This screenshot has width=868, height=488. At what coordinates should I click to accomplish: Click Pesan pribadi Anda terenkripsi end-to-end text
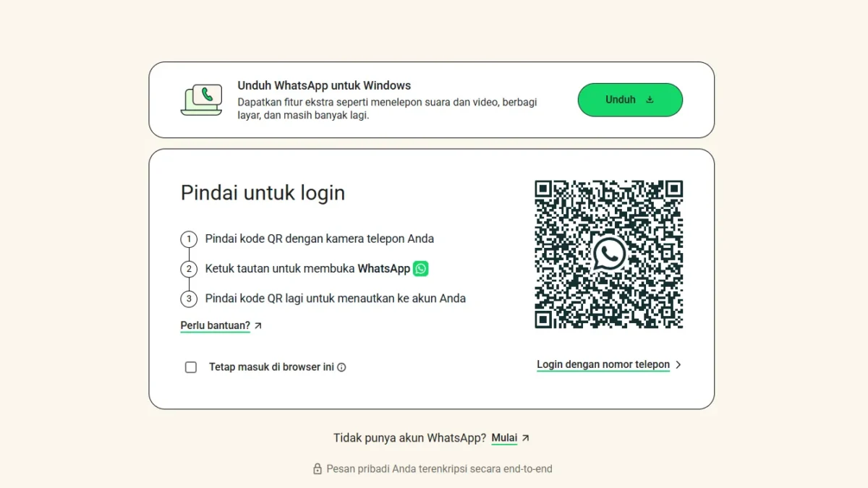tap(439, 469)
